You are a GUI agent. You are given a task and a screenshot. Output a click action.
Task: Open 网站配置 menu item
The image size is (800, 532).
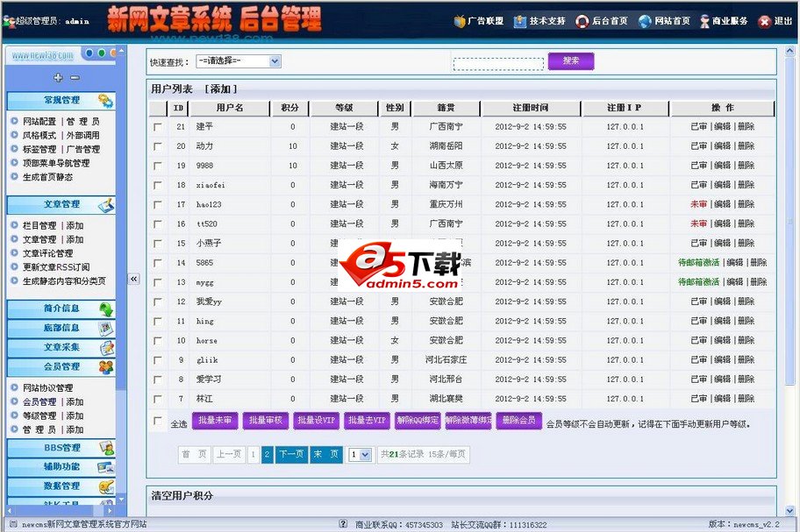[39, 121]
